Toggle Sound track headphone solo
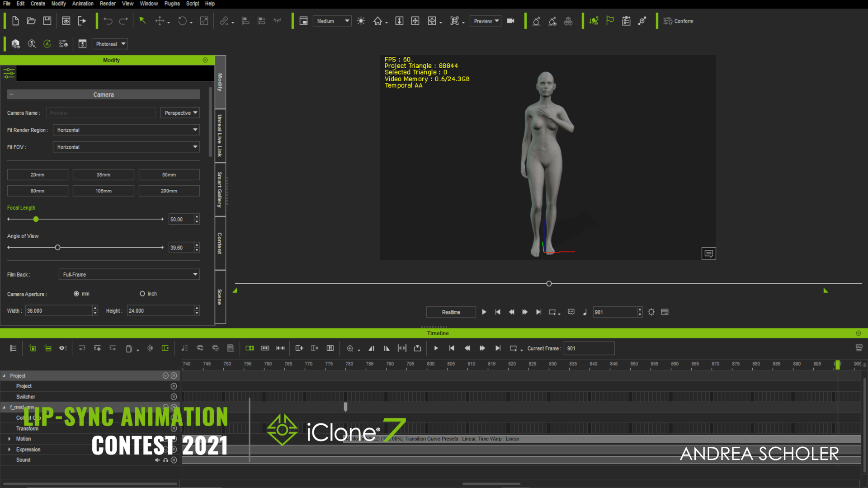This screenshot has width=868, height=488. 165,460
